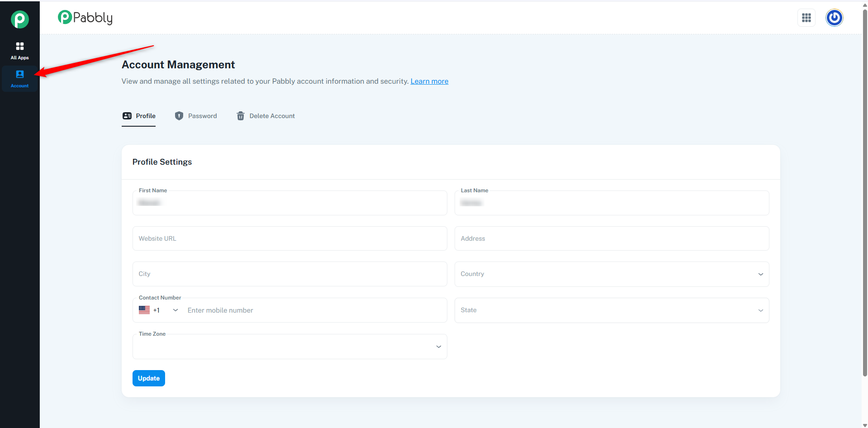Switch to the Profile tab
The height and width of the screenshot is (428, 868).
139,116
